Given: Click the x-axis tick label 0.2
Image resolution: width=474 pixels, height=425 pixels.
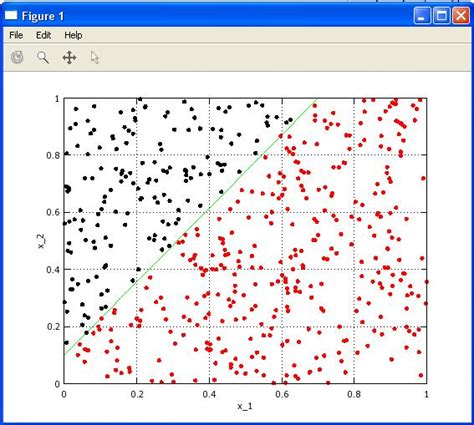Looking at the screenshot, I should pyautogui.click(x=137, y=395).
